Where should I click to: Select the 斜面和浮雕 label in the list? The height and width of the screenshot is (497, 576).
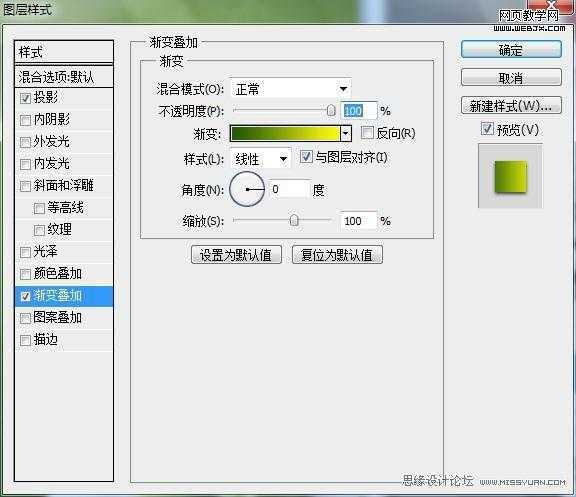[64, 185]
